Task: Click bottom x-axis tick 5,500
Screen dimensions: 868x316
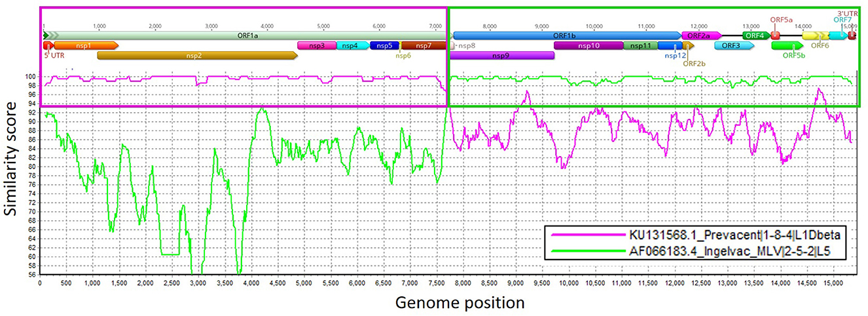Action: pyautogui.click(x=331, y=283)
